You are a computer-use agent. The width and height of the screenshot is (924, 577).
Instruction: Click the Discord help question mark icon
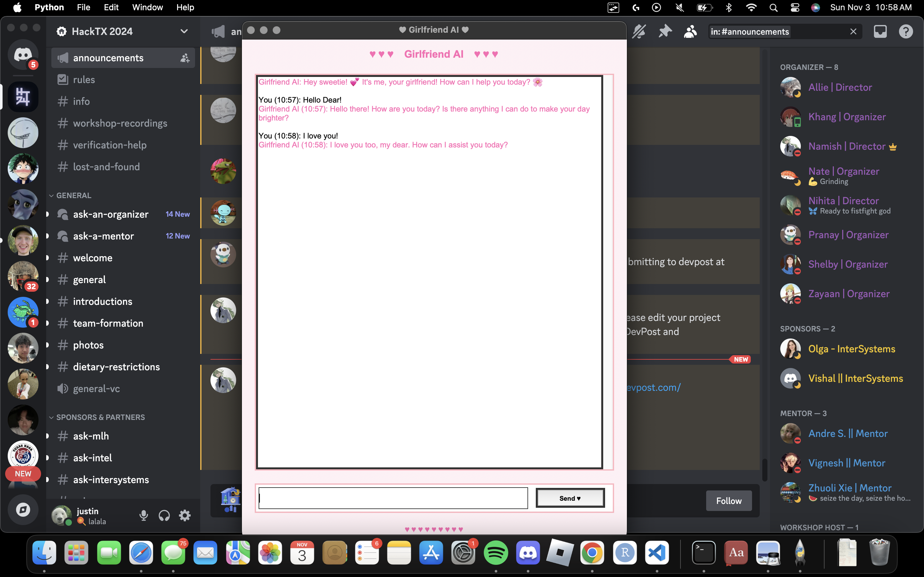[x=906, y=31]
